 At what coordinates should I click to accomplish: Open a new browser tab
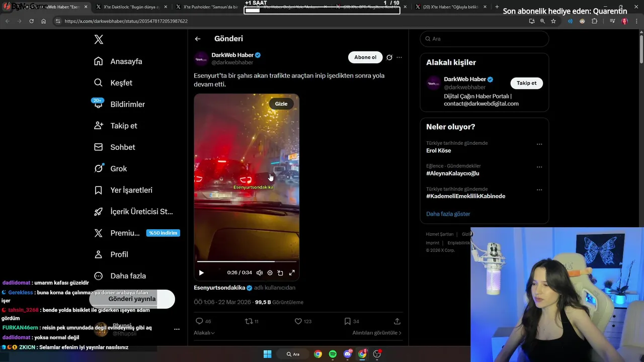(x=497, y=7)
